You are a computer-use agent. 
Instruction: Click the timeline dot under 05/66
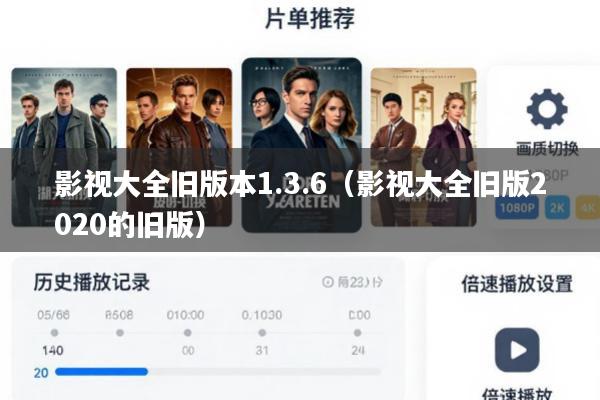click(54, 333)
